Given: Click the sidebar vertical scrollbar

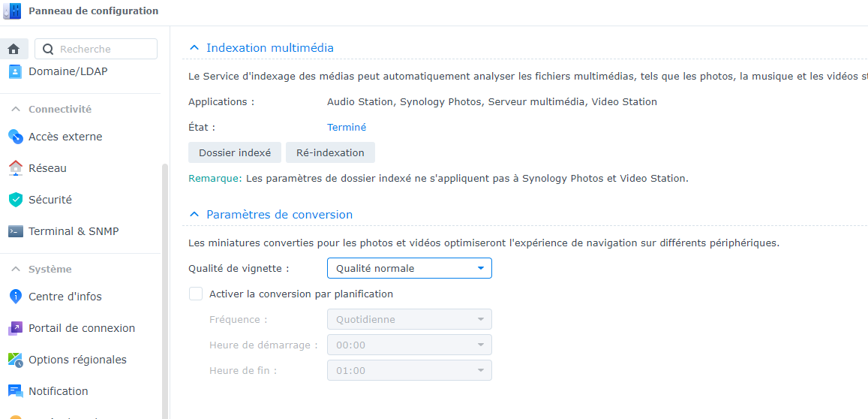Looking at the screenshot, I should coord(165,285).
